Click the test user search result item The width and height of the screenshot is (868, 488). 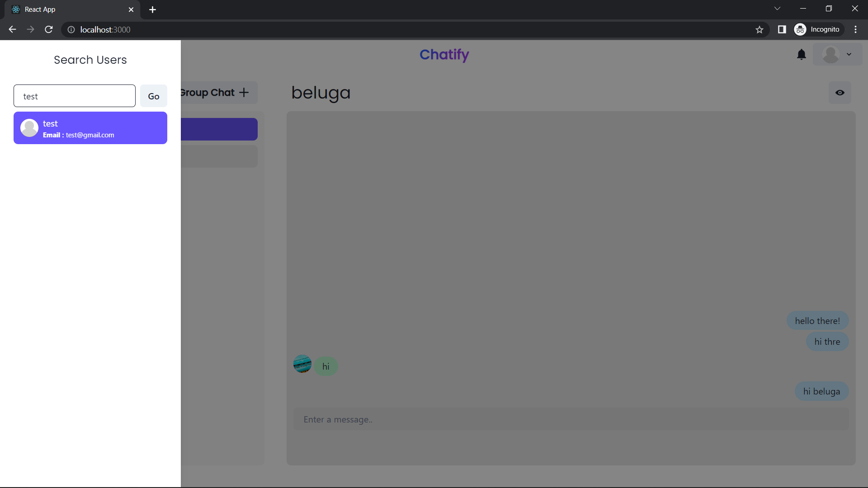(90, 127)
